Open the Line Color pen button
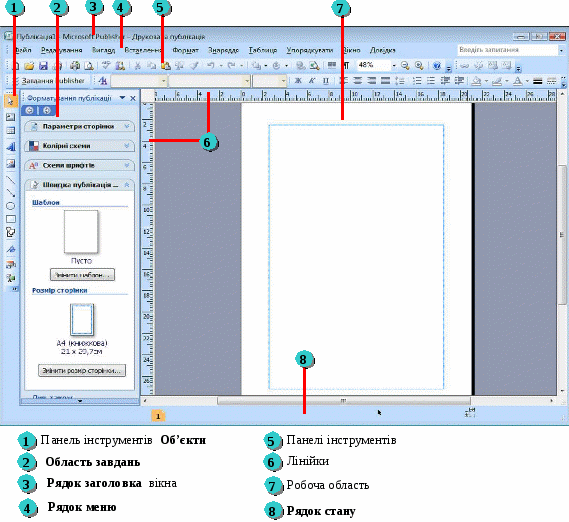 [497, 81]
